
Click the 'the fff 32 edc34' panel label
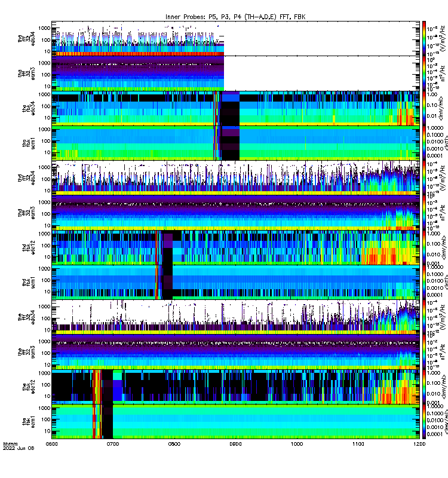click(x=26, y=317)
